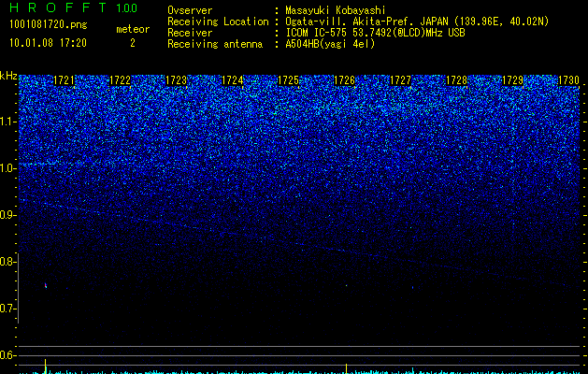Click the 1724 time marker
Image resolution: width=588 pixels, height=374 pixels.
232,80
